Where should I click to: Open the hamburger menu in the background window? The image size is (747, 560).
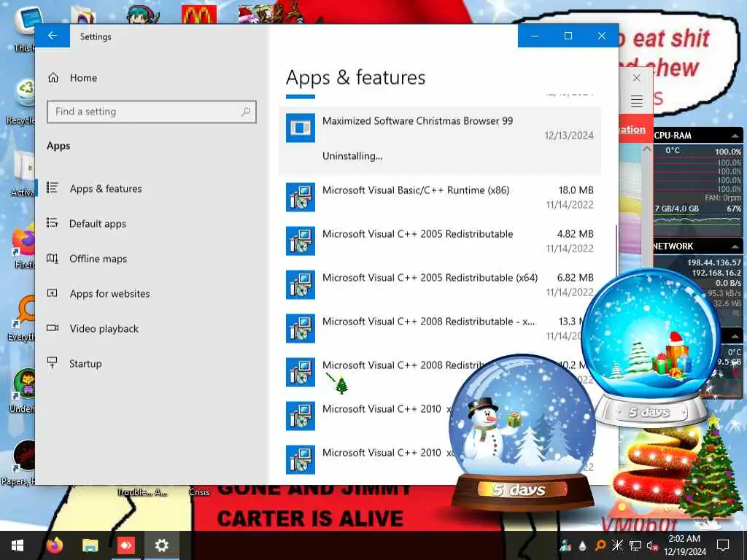(x=637, y=101)
